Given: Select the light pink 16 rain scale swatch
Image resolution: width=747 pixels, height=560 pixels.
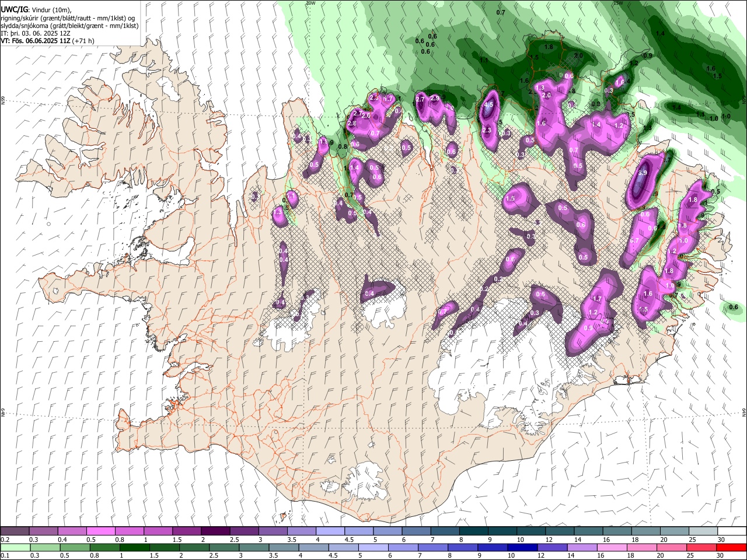Looking at the screenshot, I should click(x=612, y=548).
